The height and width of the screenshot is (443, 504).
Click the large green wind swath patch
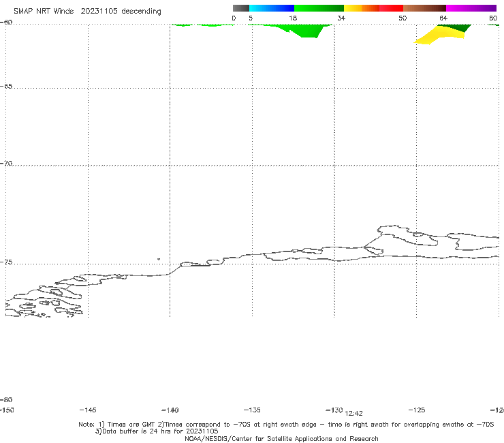point(305,31)
